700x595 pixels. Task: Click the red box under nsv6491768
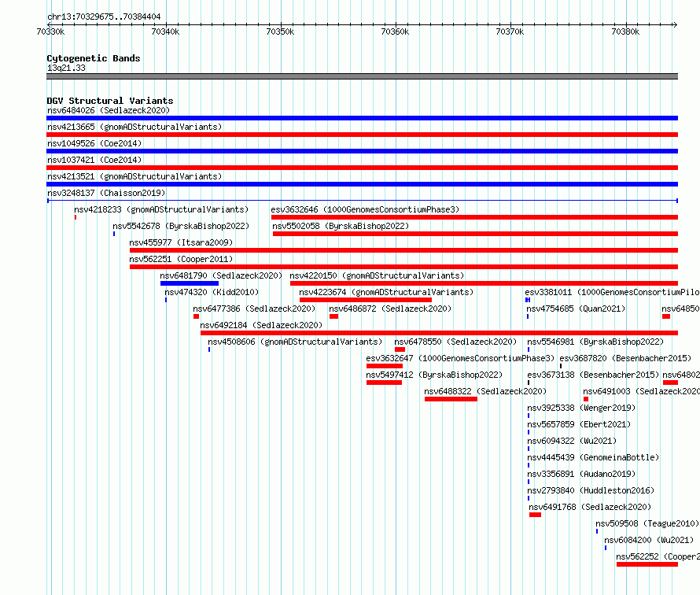pyautogui.click(x=535, y=515)
